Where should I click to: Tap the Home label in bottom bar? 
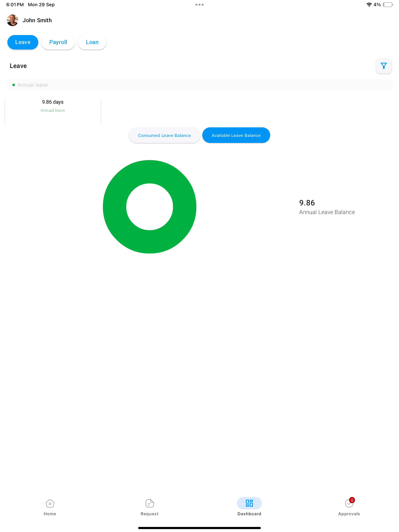50,514
